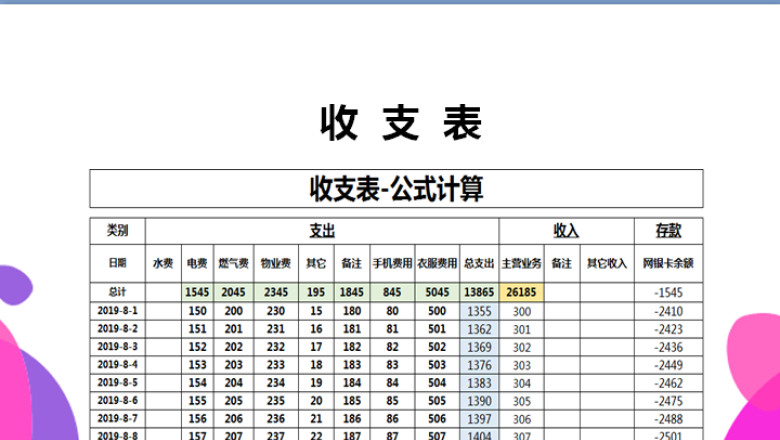Click the date cell 2019-8-4
The height and width of the screenshot is (440, 780).
pos(117,364)
